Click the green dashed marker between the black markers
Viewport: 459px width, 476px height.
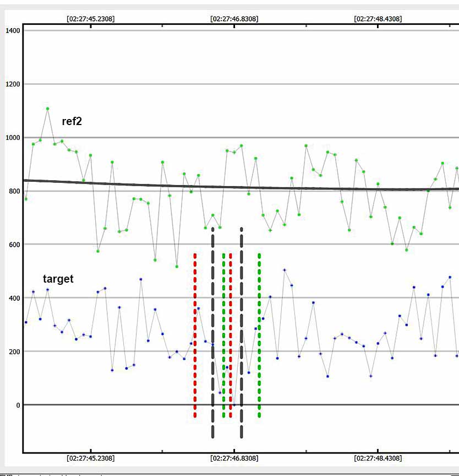(223, 331)
